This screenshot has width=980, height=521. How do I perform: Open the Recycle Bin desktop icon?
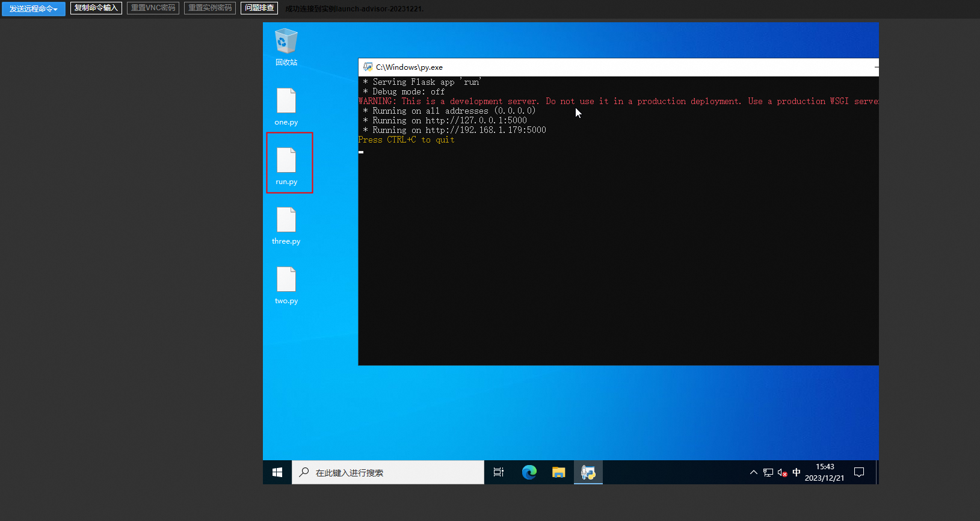pos(286,47)
